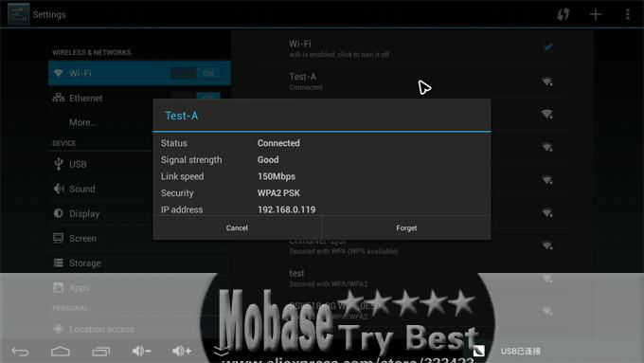Switch the Wi-Fi ON toggle
644x363 pixels.
click(x=196, y=73)
